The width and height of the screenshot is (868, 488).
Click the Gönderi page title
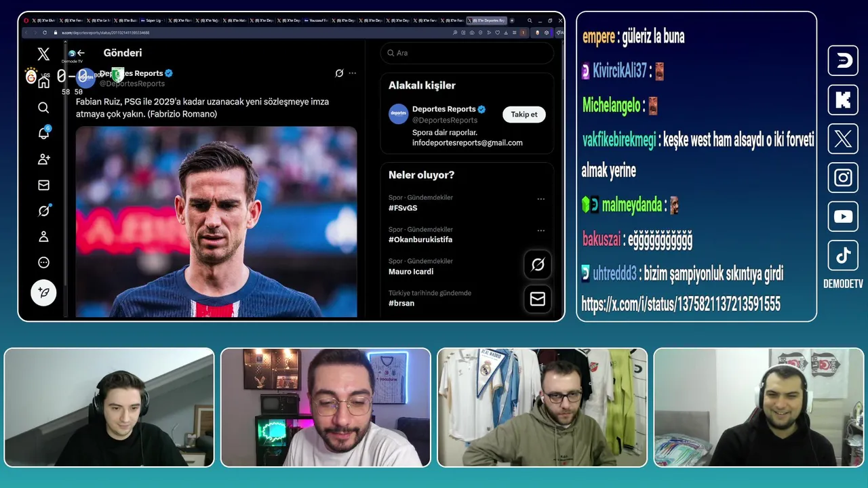123,53
